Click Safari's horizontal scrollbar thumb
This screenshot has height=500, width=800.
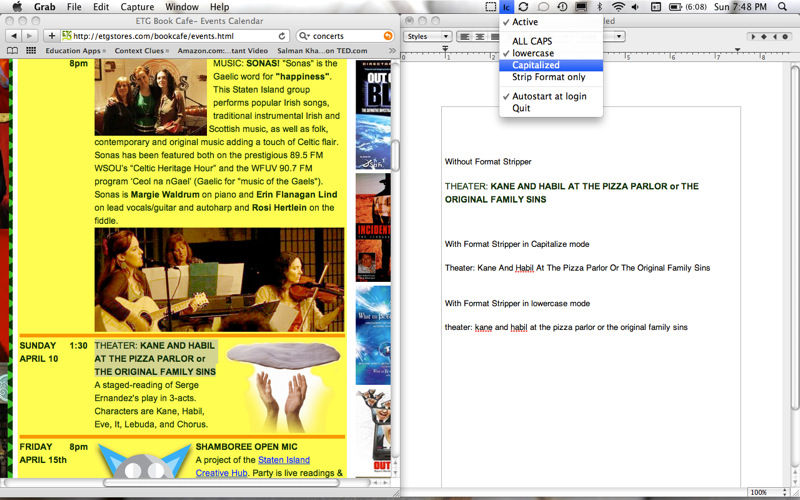click(x=222, y=482)
